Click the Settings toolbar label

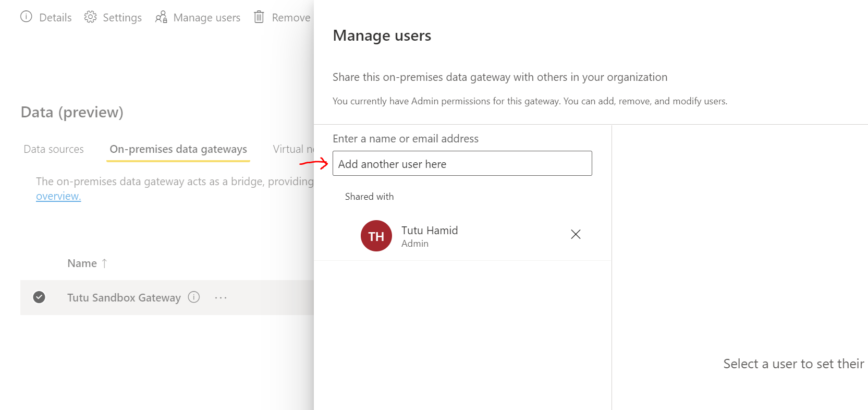pos(122,18)
